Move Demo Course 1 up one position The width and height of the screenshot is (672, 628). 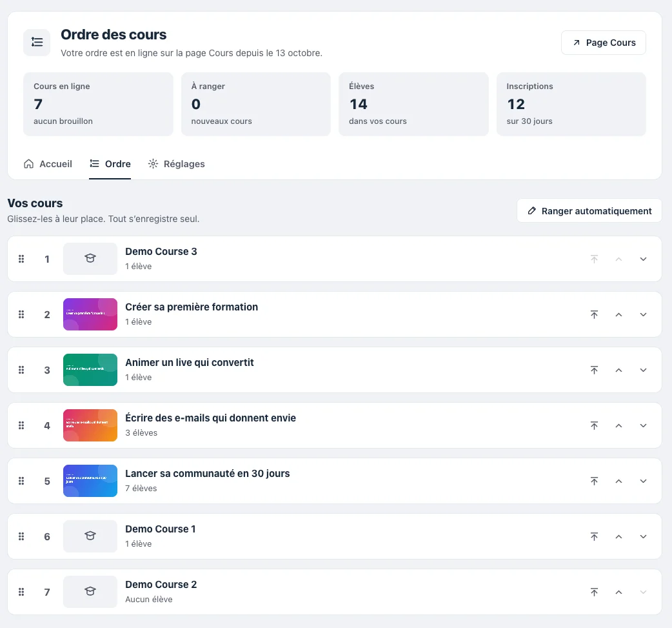point(618,536)
